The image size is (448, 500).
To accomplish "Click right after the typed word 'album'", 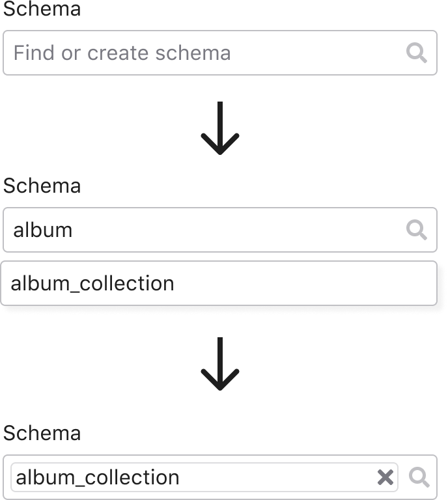I will (74, 230).
